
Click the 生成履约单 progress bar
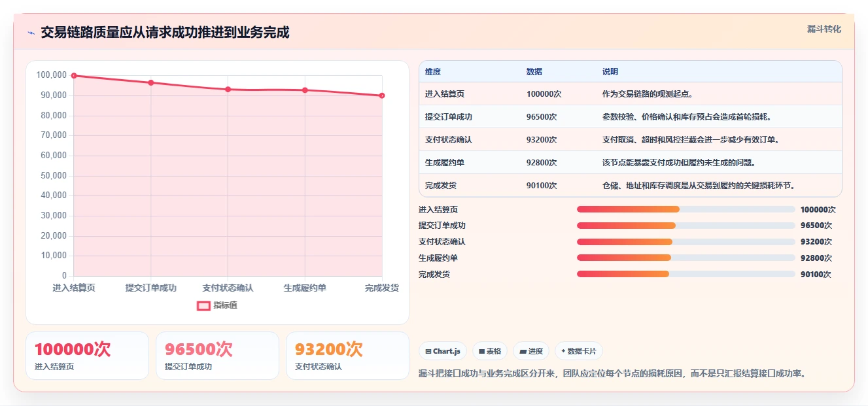pos(686,258)
